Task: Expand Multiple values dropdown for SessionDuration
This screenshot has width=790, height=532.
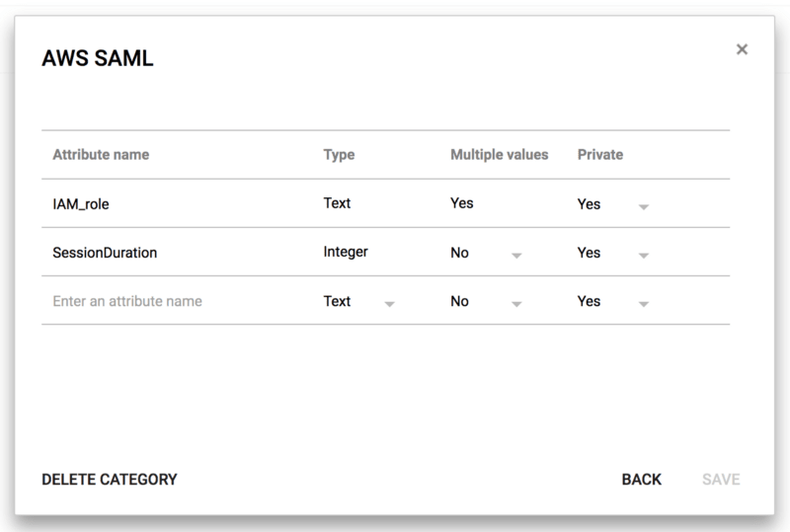Action: [486, 253]
